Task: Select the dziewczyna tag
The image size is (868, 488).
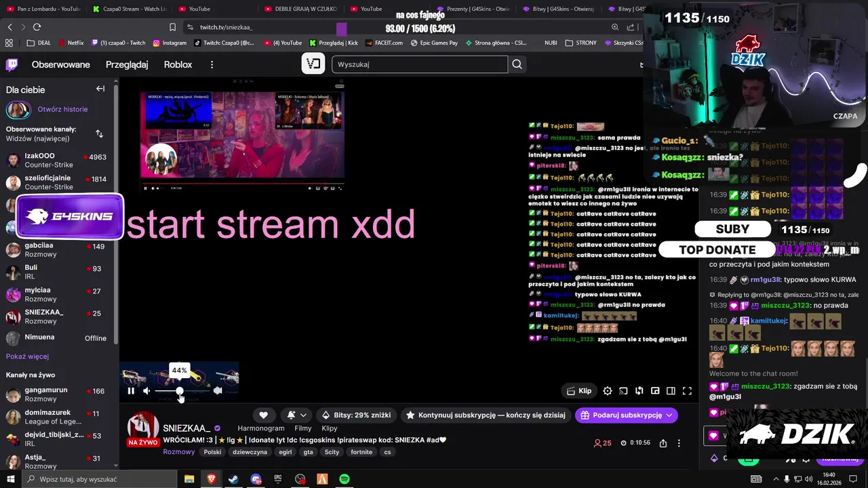Action: coord(250,451)
